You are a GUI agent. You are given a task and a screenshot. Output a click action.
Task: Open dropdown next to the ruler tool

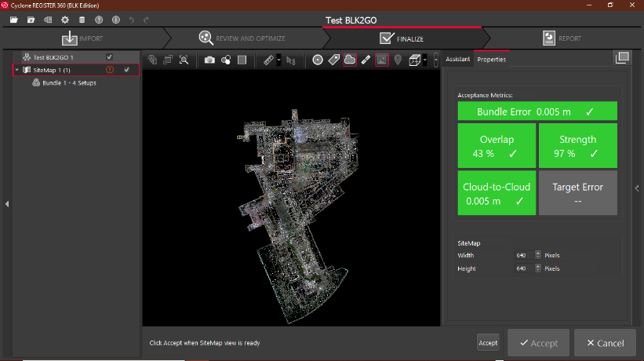pyautogui.click(x=279, y=60)
